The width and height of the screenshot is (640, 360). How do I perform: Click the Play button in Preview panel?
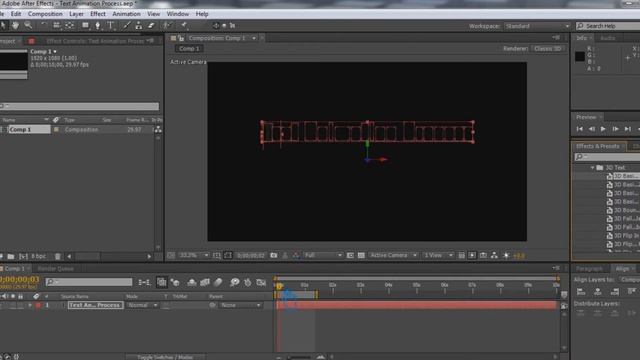[x=603, y=129]
